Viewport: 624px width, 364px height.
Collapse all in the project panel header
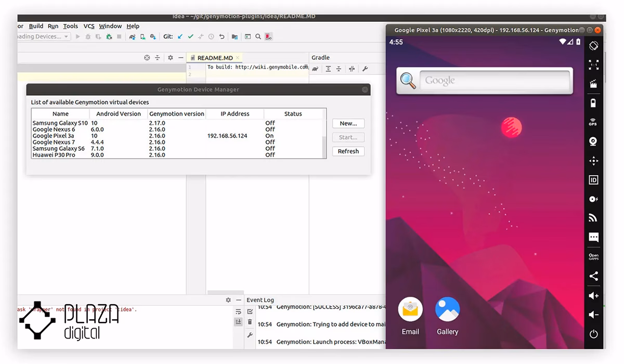[x=158, y=58]
